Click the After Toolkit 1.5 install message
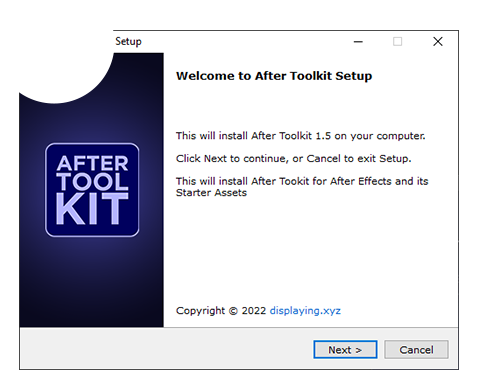The height and width of the screenshot is (386, 479). click(301, 136)
